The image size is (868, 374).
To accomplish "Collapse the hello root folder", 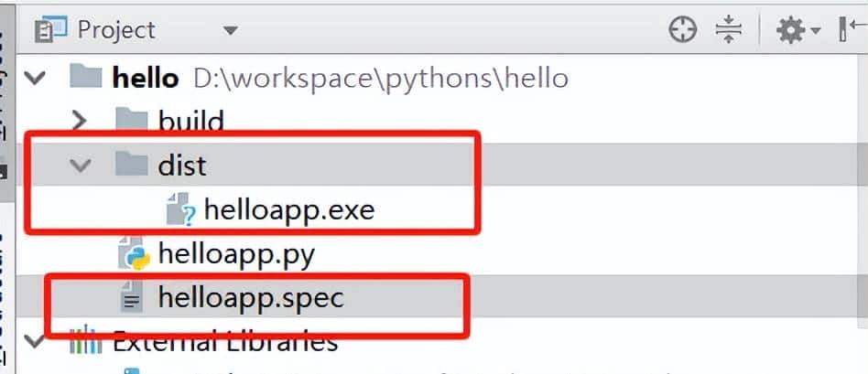I will [x=35, y=78].
